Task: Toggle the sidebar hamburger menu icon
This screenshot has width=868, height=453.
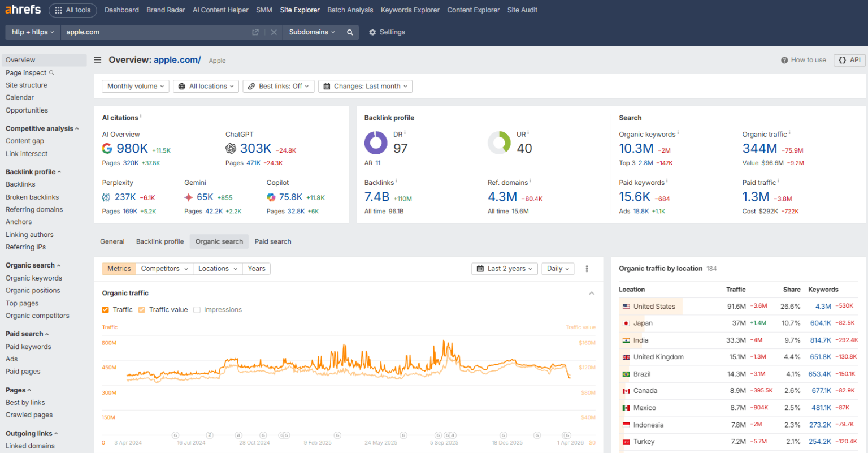Action: [x=98, y=60]
